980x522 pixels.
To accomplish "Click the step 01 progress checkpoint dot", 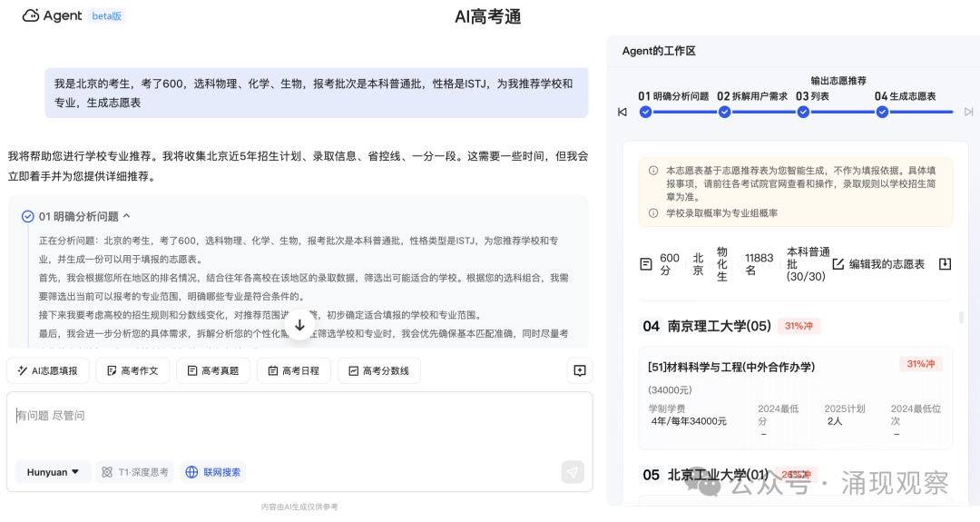I will pyautogui.click(x=646, y=112).
